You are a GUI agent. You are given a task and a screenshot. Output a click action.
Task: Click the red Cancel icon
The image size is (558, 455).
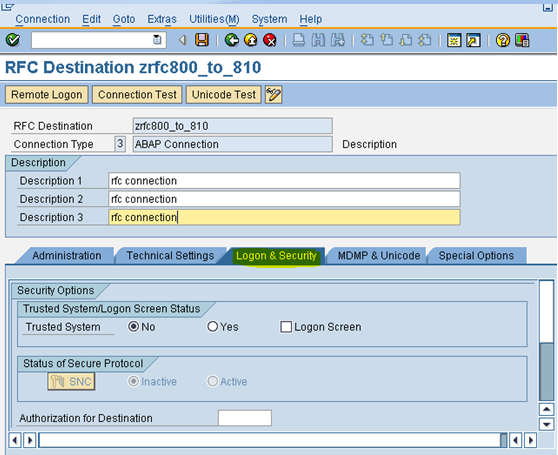(x=270, y=40)
